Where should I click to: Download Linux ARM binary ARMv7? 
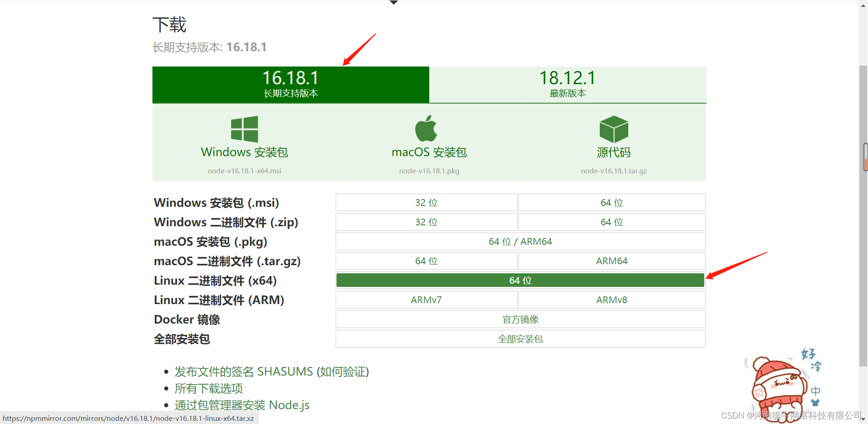point(427,300)
